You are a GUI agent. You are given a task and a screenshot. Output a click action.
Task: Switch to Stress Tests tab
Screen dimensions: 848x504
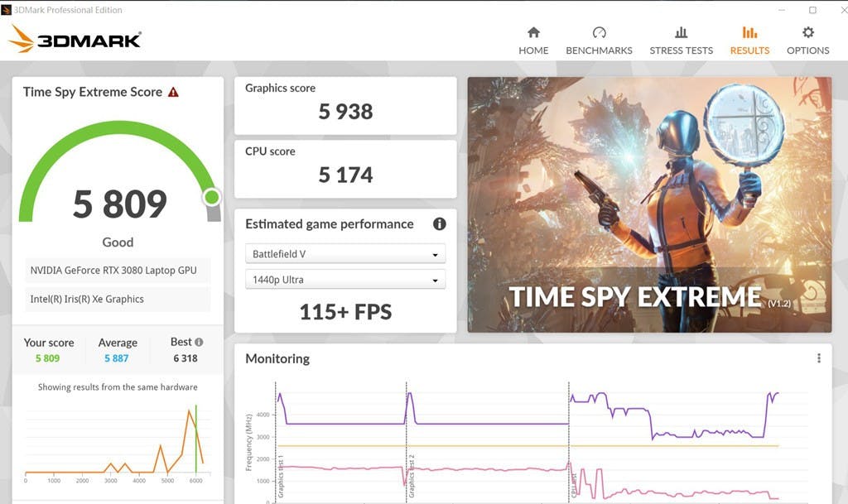(x=681, y=41)
